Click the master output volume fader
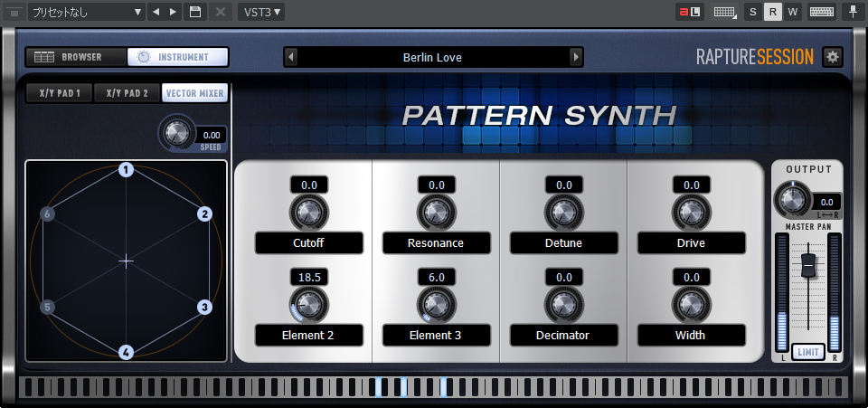 tap(808, 266)
